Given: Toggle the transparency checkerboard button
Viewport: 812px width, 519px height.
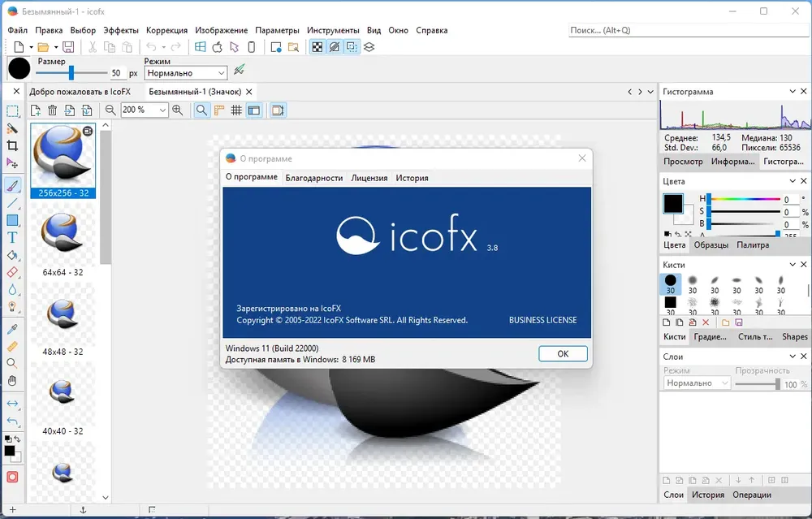Looking at the screenshot, I should click(x=317, y=47).
